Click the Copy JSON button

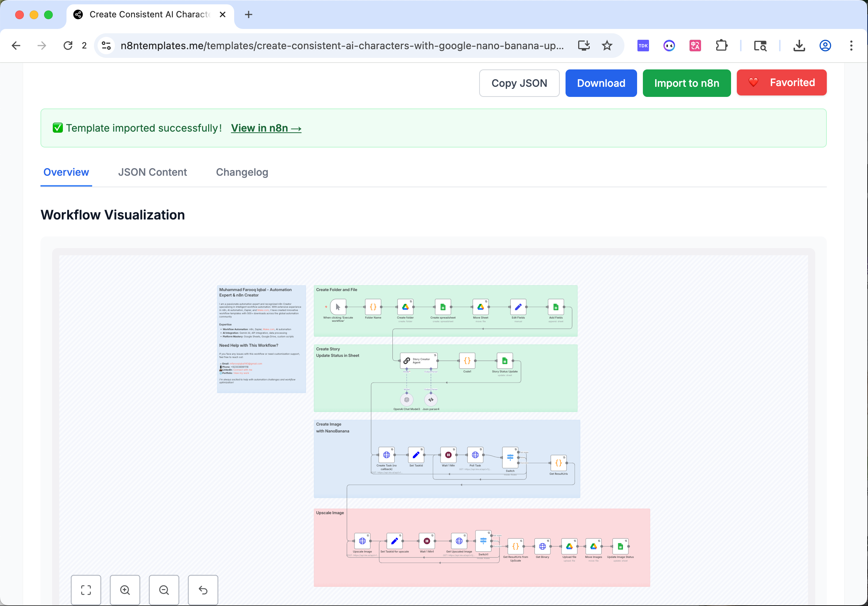click(x=519, y=83)
